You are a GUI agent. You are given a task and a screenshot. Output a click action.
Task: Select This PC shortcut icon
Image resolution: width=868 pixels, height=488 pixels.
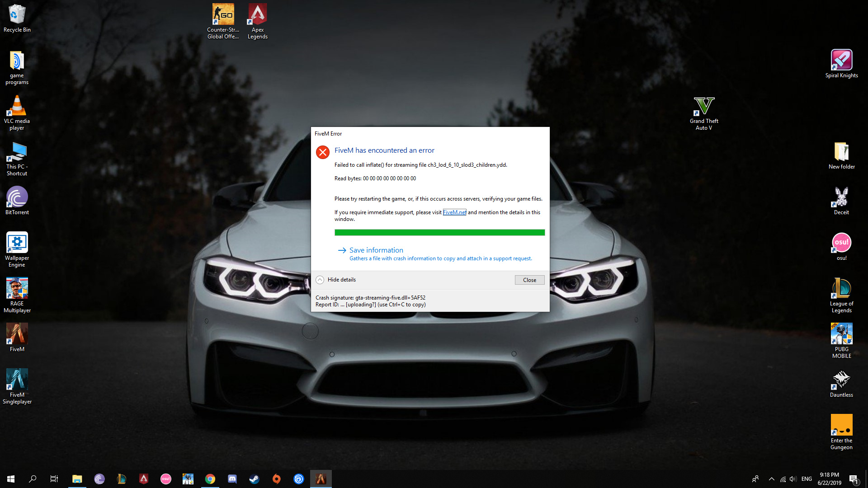pos(17,159)
